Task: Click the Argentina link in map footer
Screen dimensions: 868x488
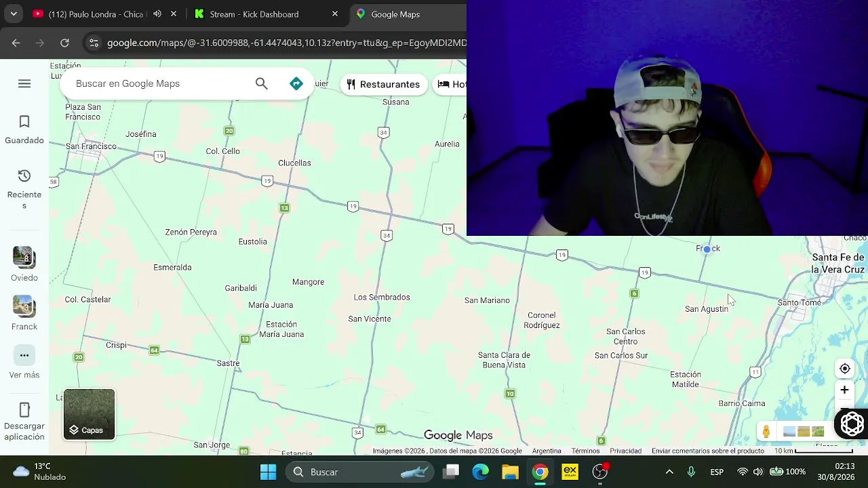Action: pyautogui.click(x=547, y=451)
